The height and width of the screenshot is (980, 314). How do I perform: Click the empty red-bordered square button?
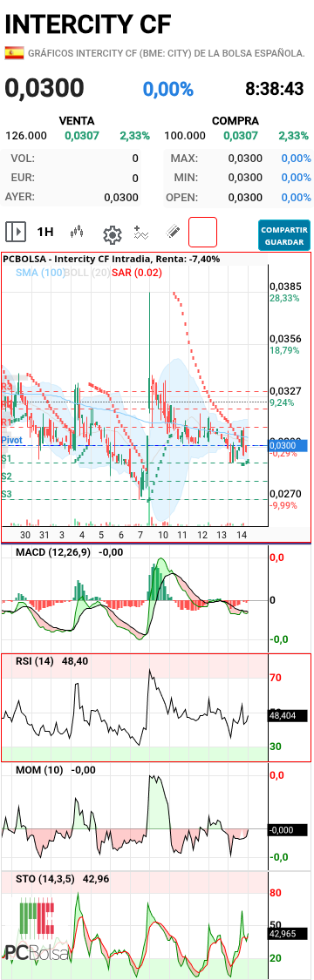tap(202, 232)
